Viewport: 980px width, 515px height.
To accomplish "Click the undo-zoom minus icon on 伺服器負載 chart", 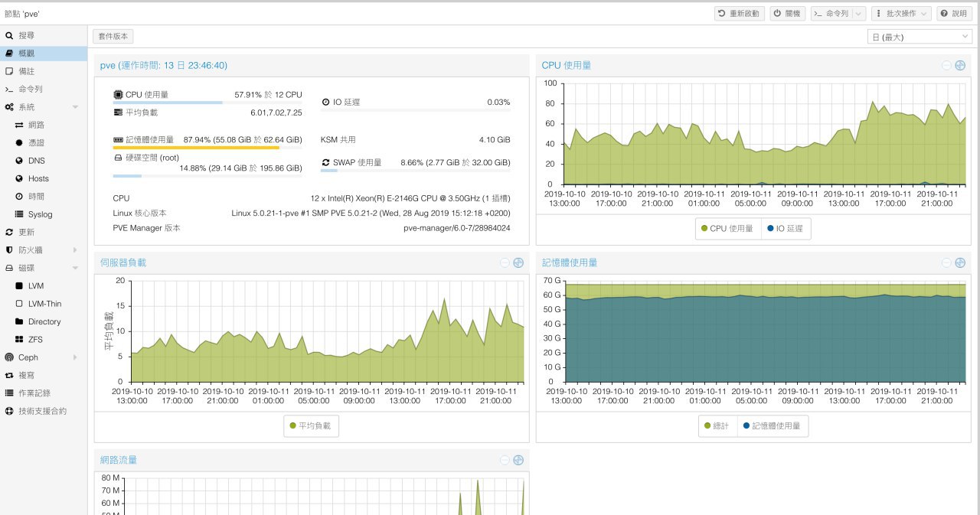I will pyautogui.click(x=505, y=262).
